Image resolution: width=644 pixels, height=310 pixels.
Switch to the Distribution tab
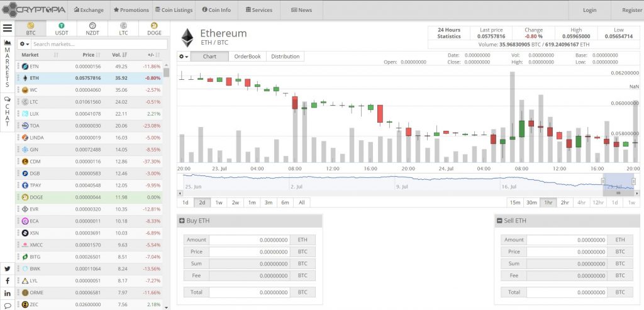click(286, 57)
